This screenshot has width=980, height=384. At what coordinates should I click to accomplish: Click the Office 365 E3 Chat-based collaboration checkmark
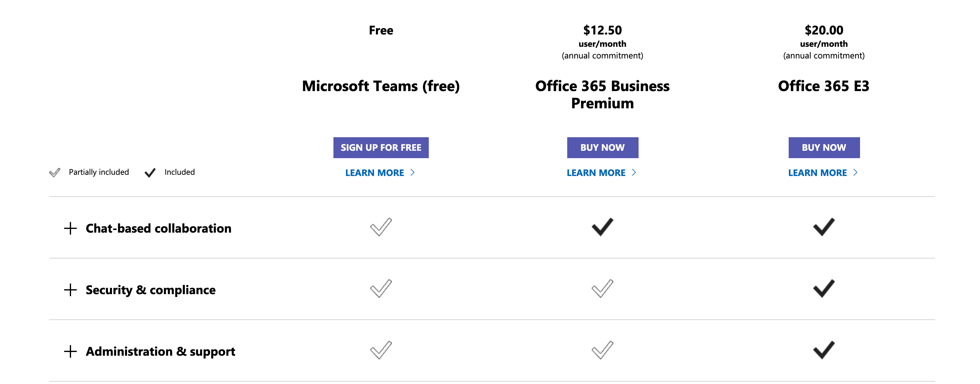point(824,227)
